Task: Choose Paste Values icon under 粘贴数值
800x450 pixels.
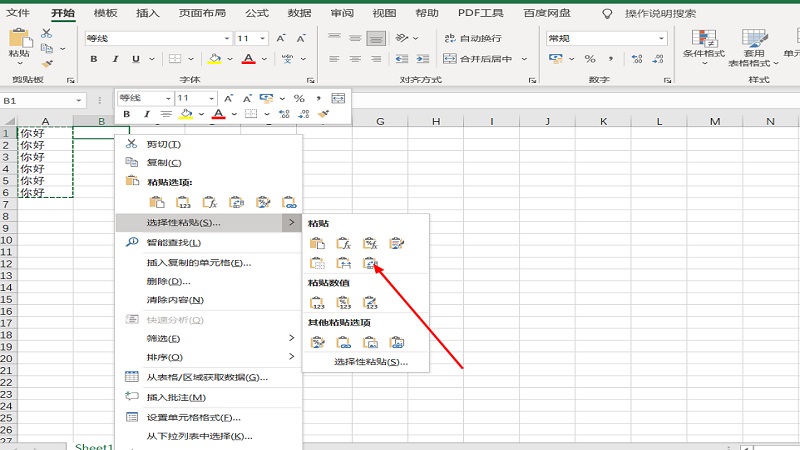Action: tap(317, 303)
